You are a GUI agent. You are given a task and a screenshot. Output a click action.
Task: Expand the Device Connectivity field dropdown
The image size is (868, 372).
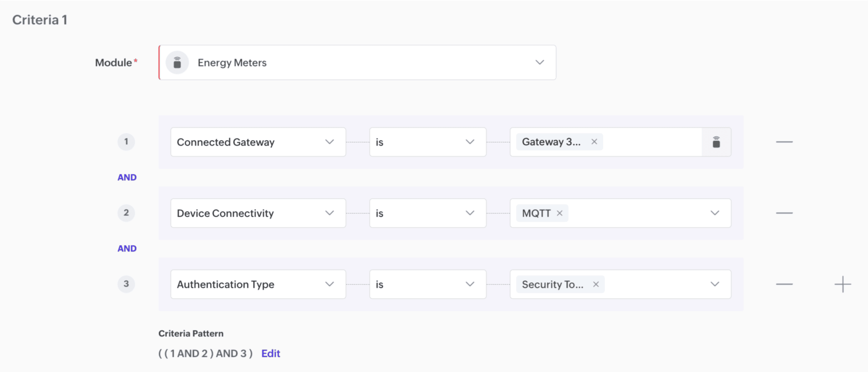pos(329,213)
